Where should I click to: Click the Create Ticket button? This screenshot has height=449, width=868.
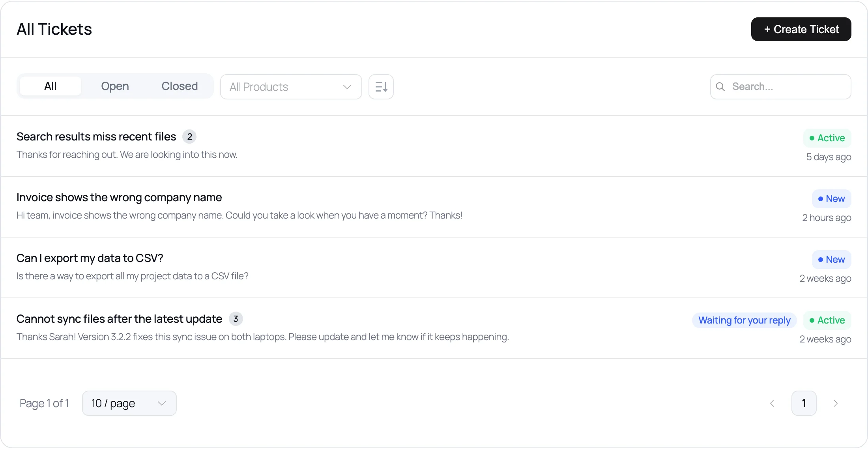click(801, 29)
